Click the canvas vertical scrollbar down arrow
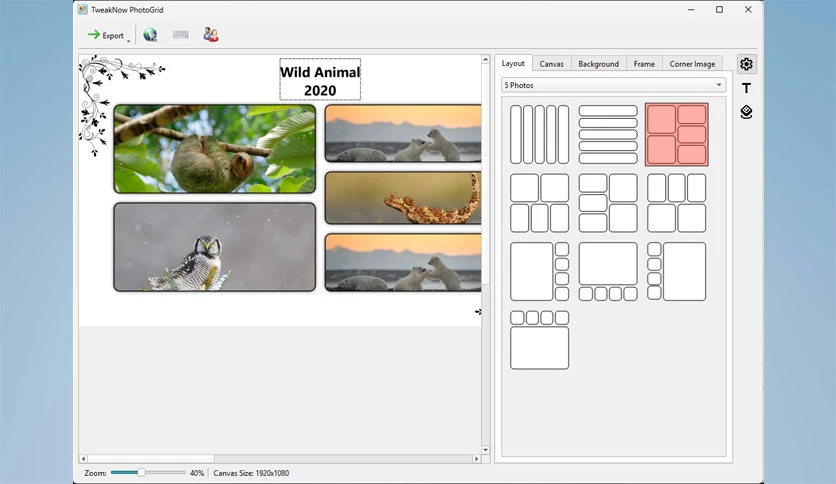The image size is (836, 484). (x=485, y=450)
